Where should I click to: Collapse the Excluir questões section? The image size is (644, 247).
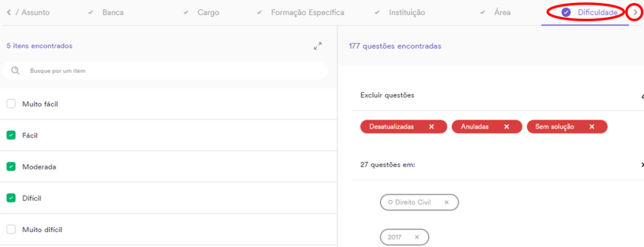642,96
